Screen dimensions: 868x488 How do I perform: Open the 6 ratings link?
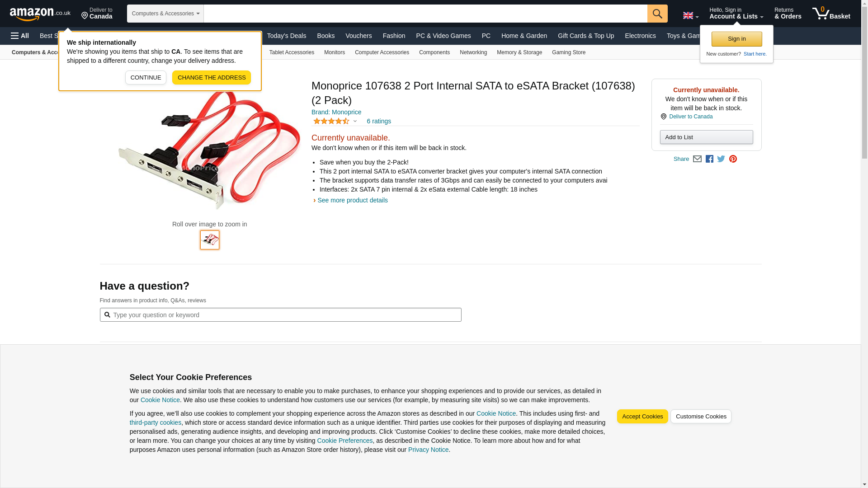(x=379, y=121)
